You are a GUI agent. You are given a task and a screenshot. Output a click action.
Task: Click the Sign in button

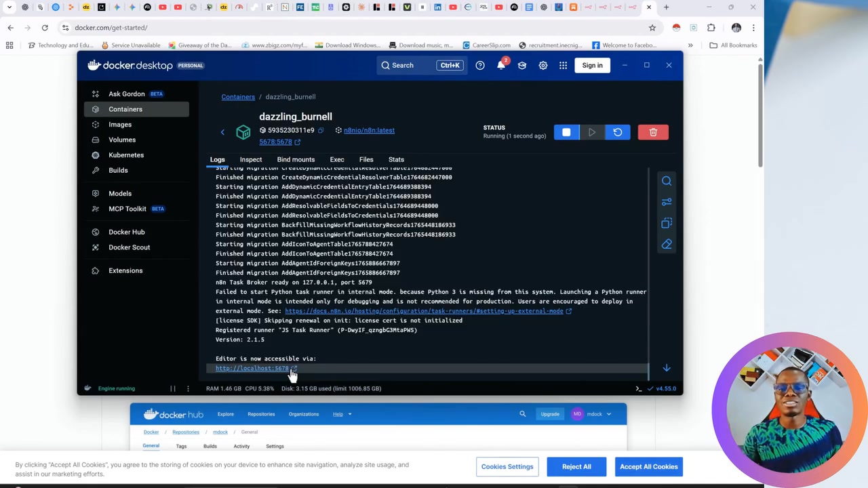(592, 65)
